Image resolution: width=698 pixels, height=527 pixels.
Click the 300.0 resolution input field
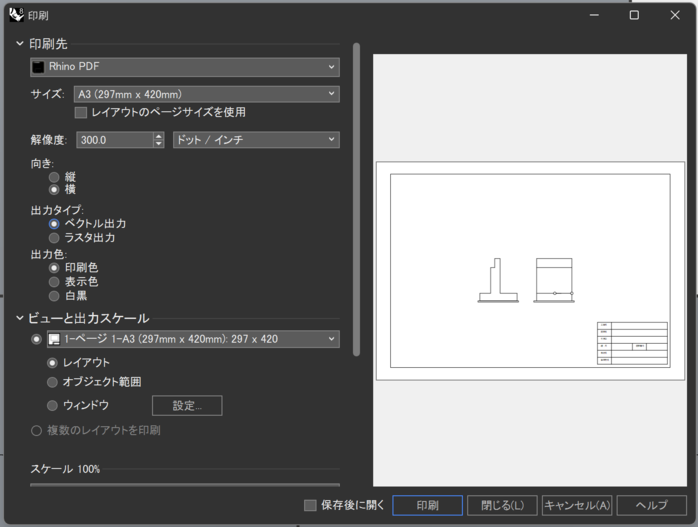click(115, 140)
